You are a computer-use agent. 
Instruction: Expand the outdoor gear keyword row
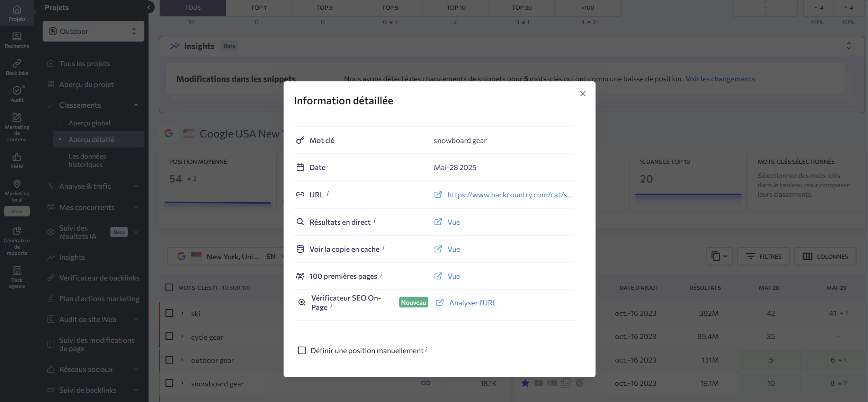[182, 360]
